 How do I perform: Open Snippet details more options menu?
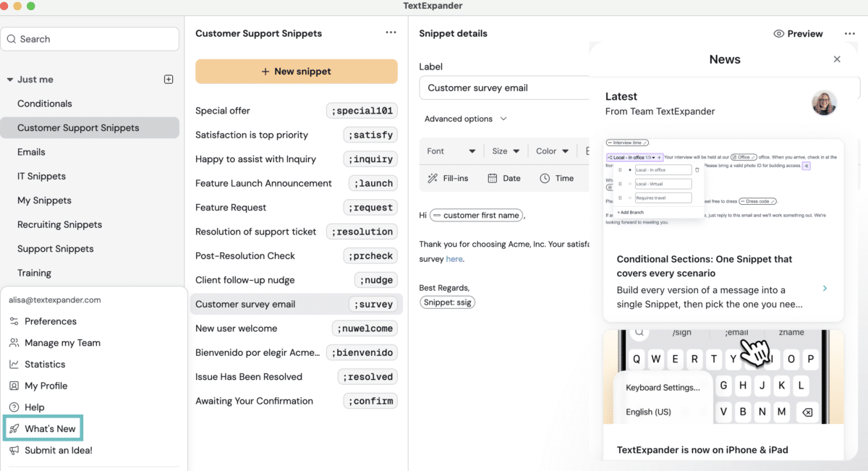tap(849, 33)
